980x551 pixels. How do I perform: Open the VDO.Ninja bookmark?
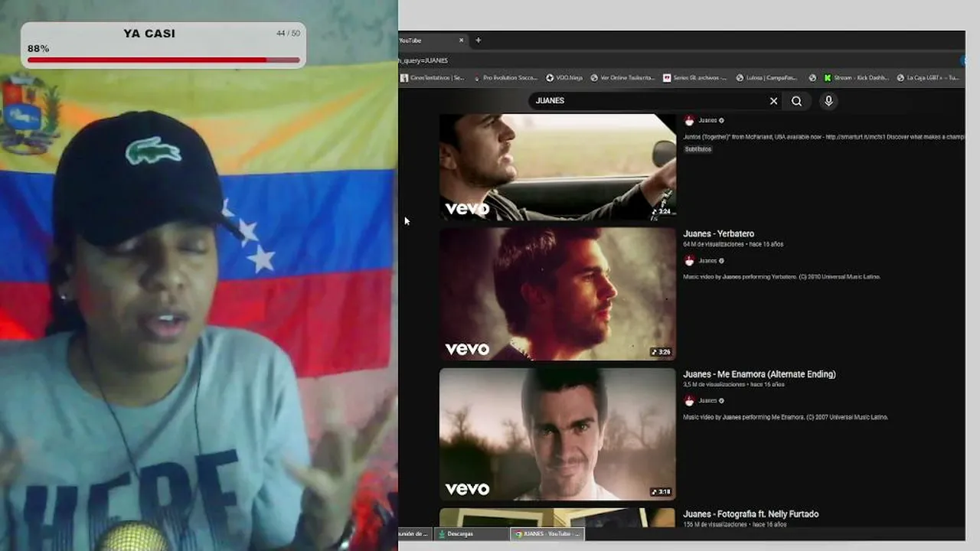point(564,77)
